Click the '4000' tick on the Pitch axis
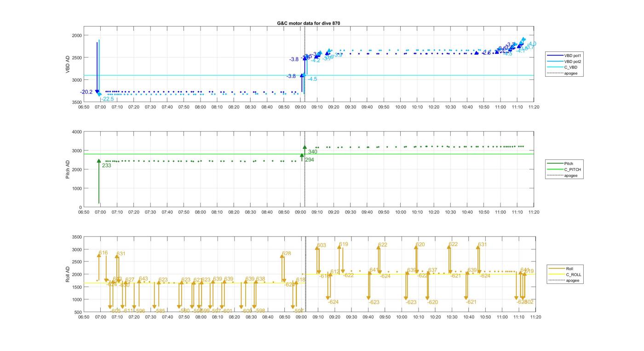Screen dimensions: 644x351 (76, 132)
